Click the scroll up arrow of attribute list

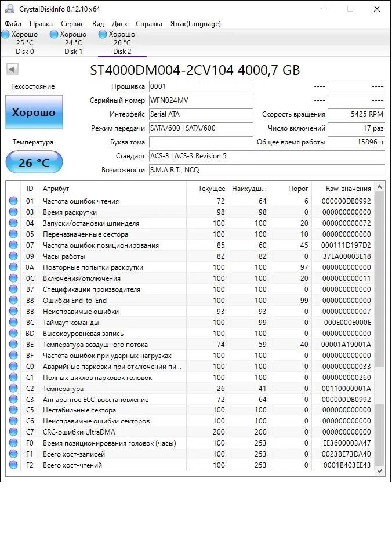(x=380, y=187)
